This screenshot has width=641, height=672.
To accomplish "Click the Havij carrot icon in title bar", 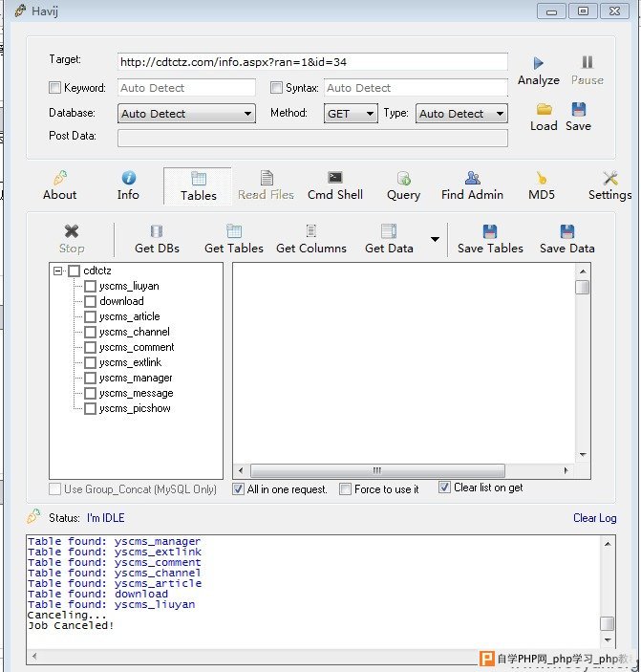I will [x=20, y=11].
